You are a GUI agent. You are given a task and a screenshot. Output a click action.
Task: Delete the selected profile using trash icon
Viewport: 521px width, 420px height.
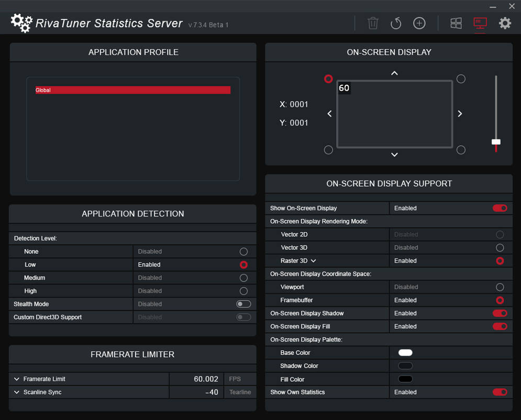pyautogui.click(x=373, y=23)
